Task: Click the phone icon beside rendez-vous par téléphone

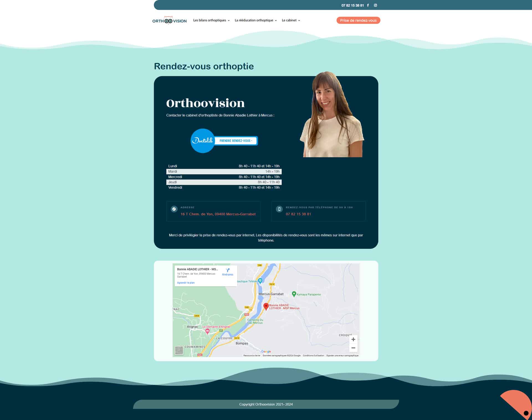Action: point(279,209)
